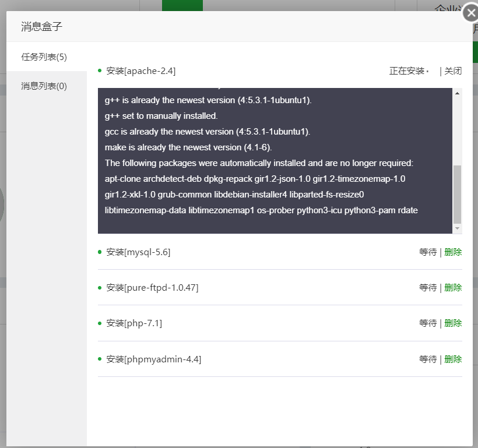Screen dimensions: 478x448
Task: Delete the queued mysql-5.6 install task
Action: pos(453,252)
